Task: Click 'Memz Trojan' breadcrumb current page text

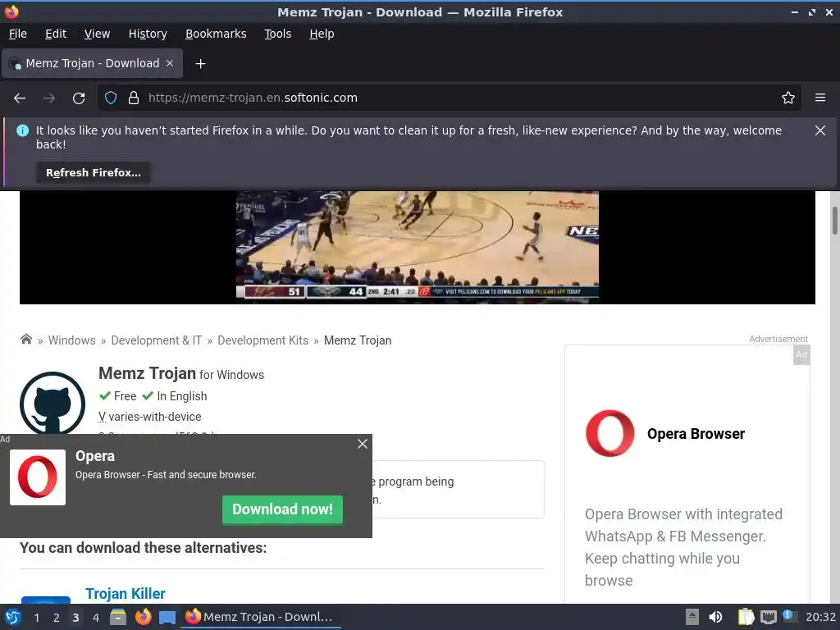Action: 358,340
